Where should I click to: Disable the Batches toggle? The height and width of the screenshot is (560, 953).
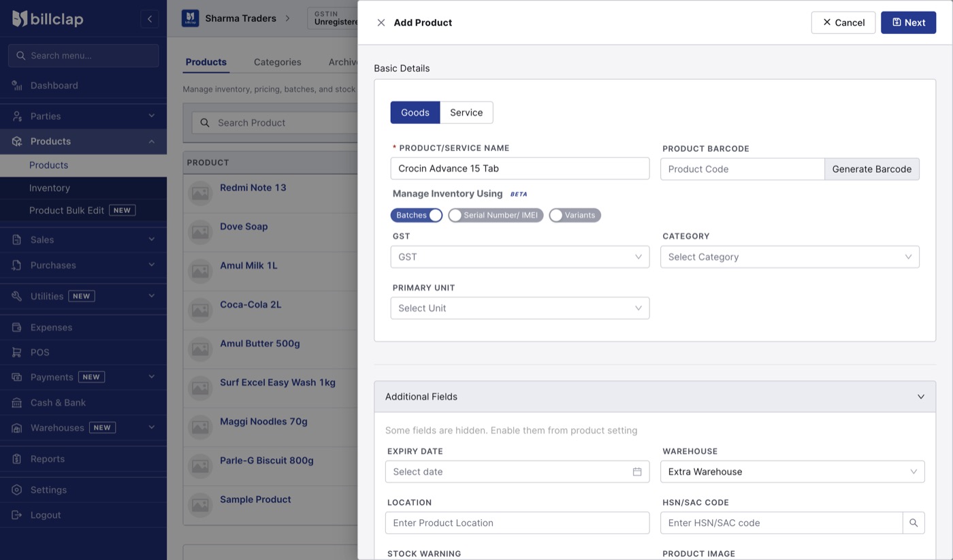pyautogui.click(x=417, y=215)
